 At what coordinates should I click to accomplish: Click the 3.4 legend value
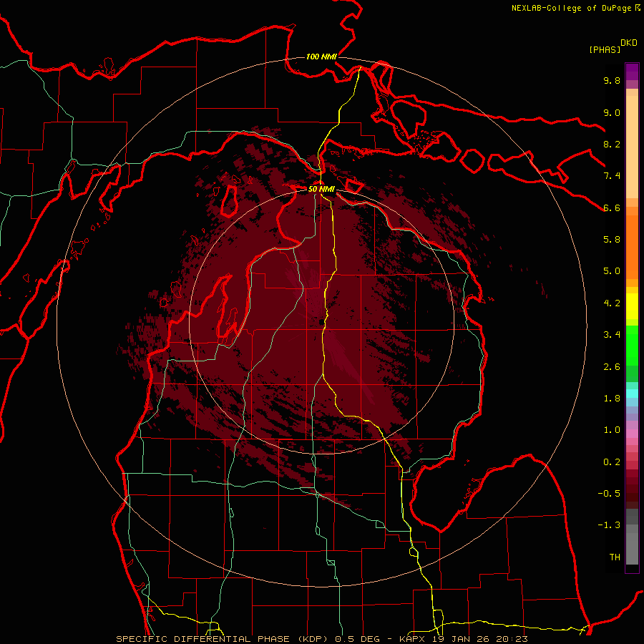coord(612,335)
